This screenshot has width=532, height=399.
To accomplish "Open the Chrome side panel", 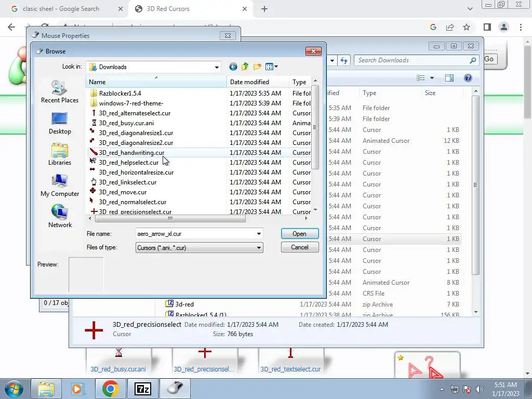I will (487, 27).
